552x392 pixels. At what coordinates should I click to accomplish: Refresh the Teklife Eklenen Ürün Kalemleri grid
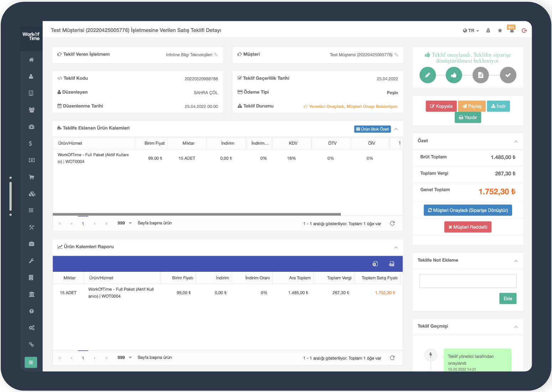(392, 223)
